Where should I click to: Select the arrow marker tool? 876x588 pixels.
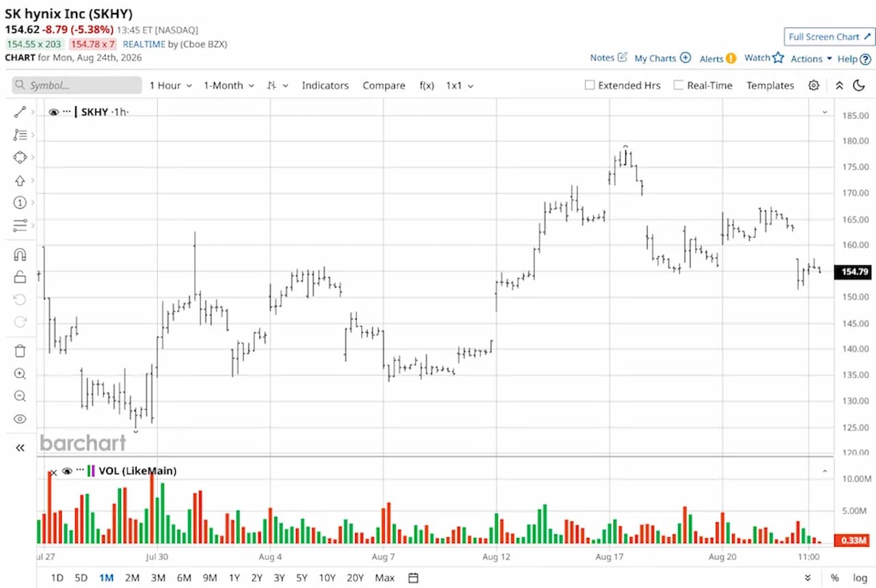pos(20,181)
